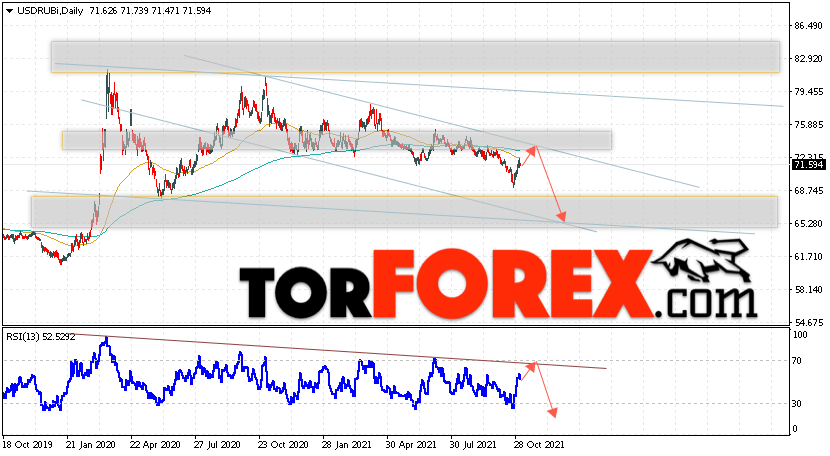
Task: Select the 68.745 price axis label
Action: click(x=808, y=190)
